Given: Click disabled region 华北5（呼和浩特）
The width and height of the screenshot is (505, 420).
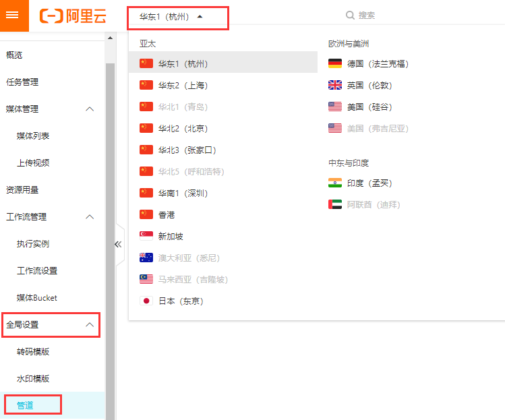Looking at the screenshot, I should (191, 171).
